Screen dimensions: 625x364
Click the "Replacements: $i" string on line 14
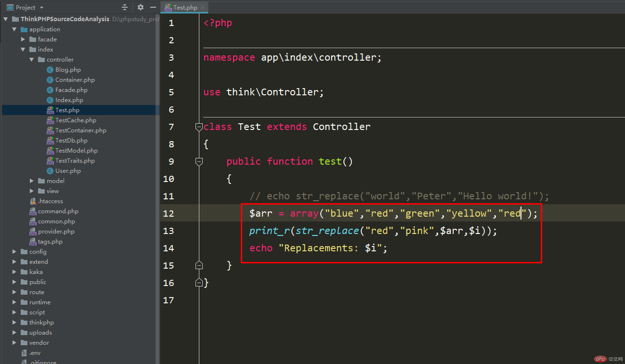(x=330, y=248)
